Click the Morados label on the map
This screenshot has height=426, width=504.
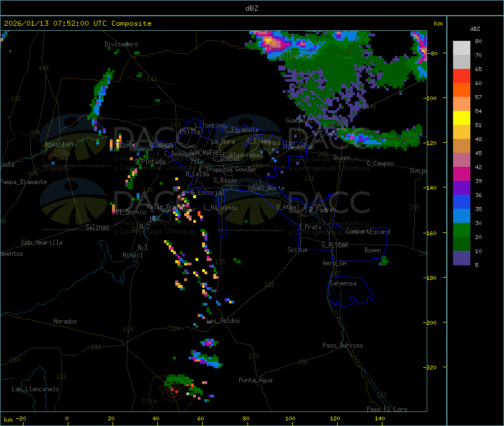coord(65,321)
